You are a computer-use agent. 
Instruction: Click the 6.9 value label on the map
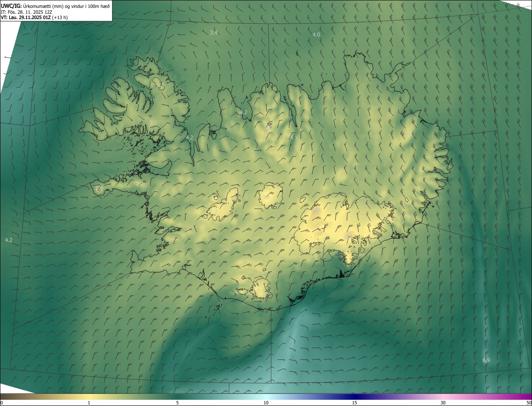click(x=486, y=360)
